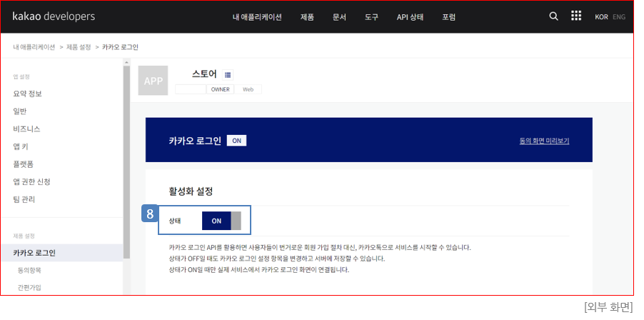644x320 pixels.
Task: Open the 도구 top menu
Action: point(371,17)
